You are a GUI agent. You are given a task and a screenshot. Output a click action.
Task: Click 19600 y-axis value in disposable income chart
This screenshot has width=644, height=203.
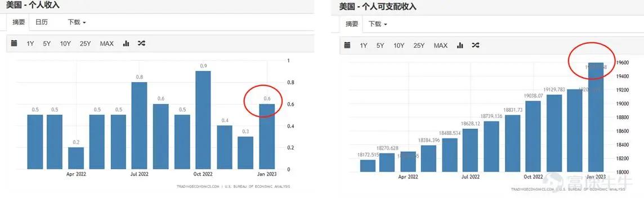click(x=623, y=63)
